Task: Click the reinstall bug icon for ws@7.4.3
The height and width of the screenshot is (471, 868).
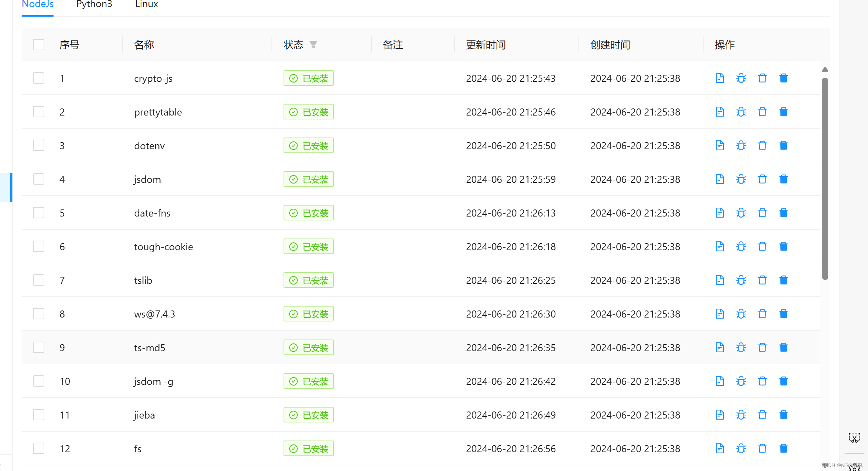Action: pos(741,314)
